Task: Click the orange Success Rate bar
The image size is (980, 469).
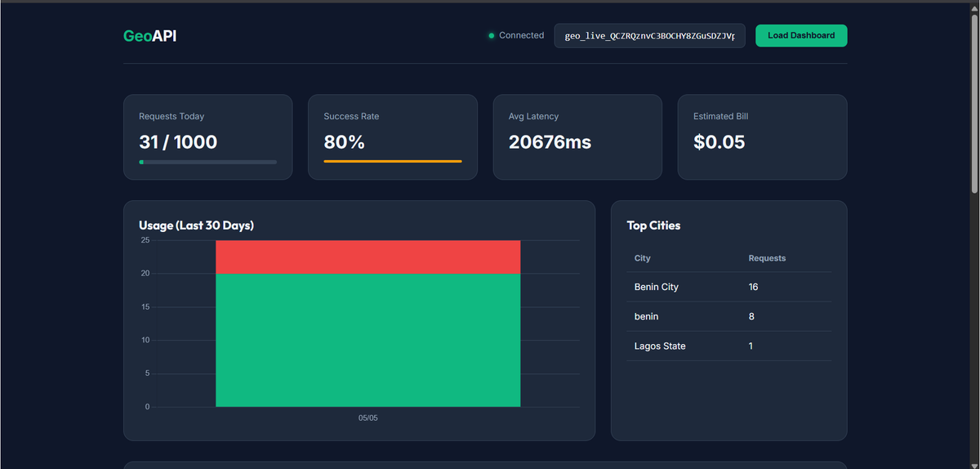Action: pos(393,161)
